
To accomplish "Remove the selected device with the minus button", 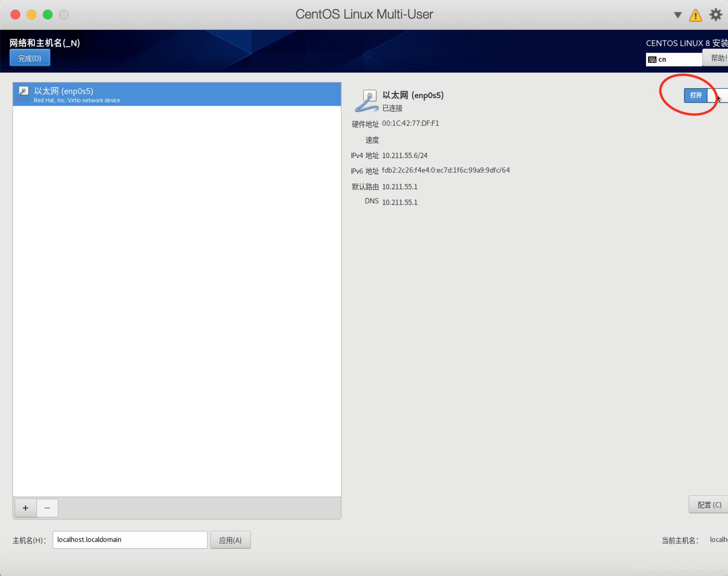I will pos(47,508).
